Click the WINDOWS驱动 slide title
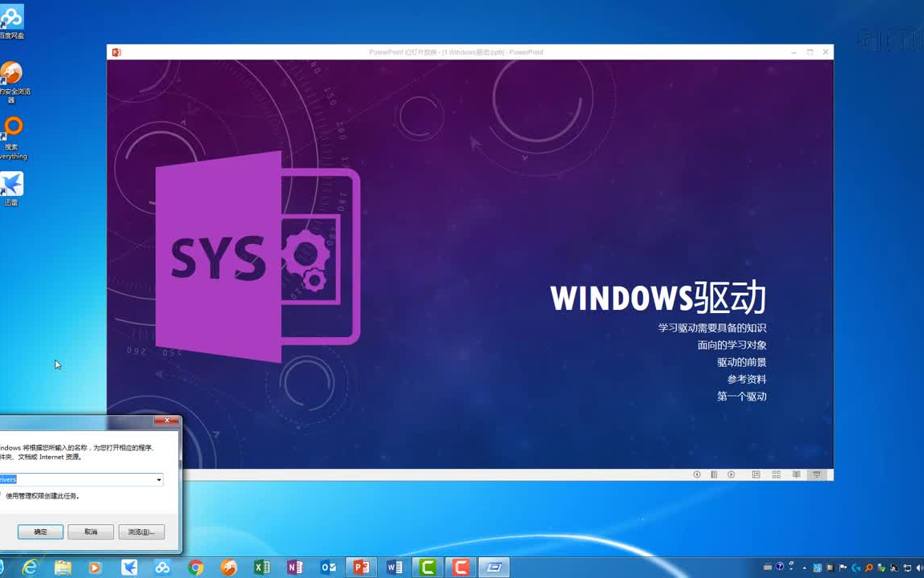Viewport: 924px width, 578px height. click(659, 297)
